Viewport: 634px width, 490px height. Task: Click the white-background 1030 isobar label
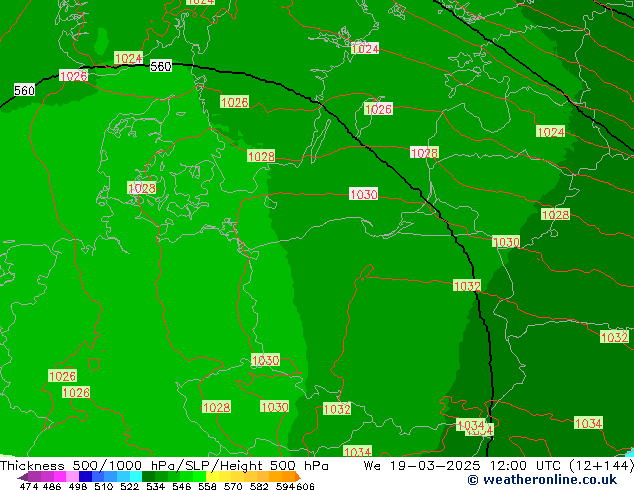coord(363,194)
